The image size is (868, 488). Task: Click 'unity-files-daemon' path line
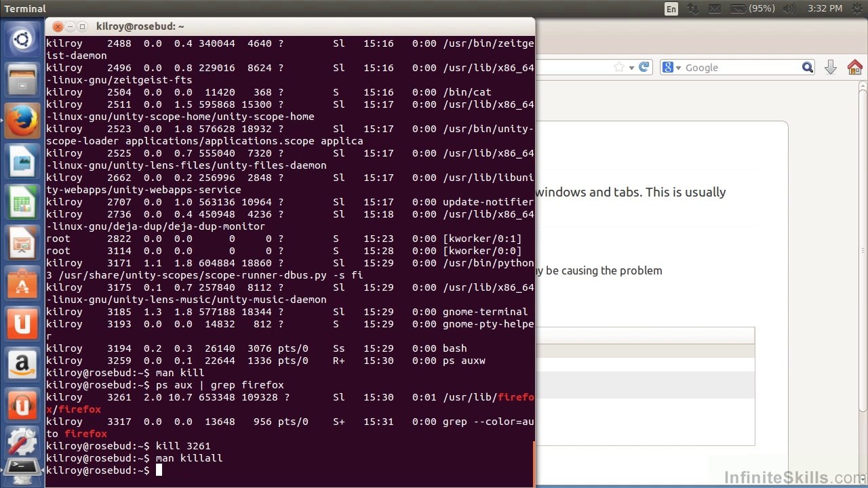(x=186, y=165)
